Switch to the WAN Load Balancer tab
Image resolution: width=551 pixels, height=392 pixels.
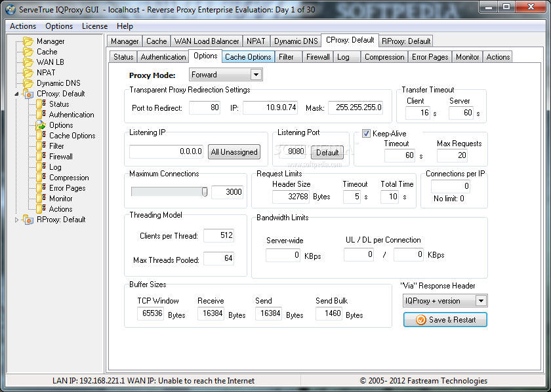207,41
